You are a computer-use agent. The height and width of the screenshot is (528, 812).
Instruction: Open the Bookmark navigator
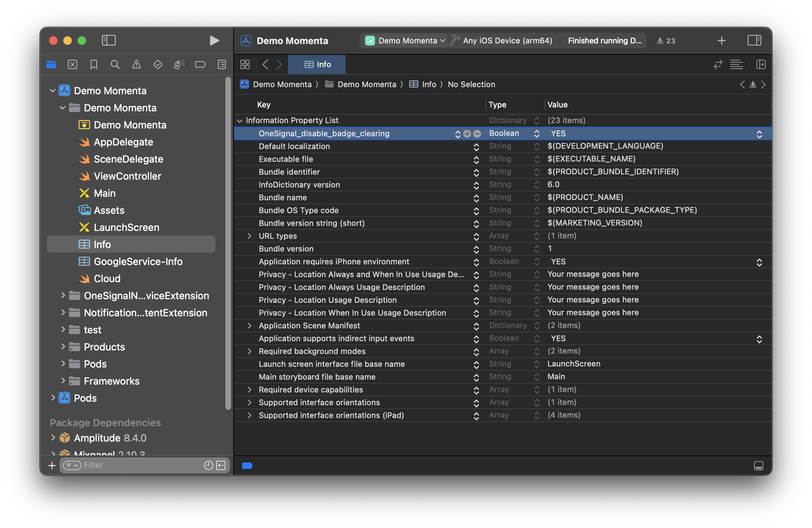(94, 64)
